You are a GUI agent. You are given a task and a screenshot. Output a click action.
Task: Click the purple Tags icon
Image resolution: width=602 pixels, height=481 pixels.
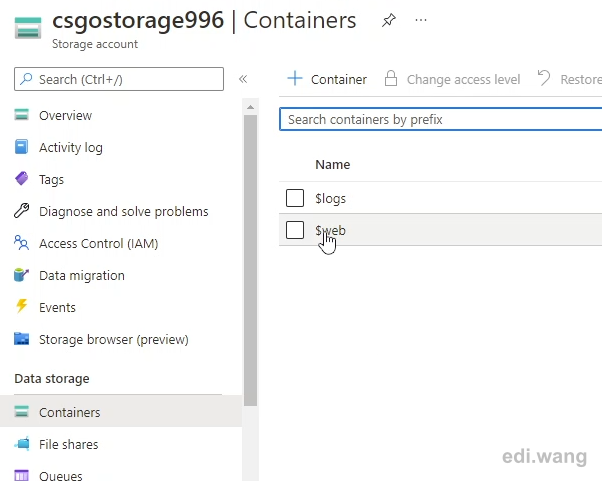point(22,179)
